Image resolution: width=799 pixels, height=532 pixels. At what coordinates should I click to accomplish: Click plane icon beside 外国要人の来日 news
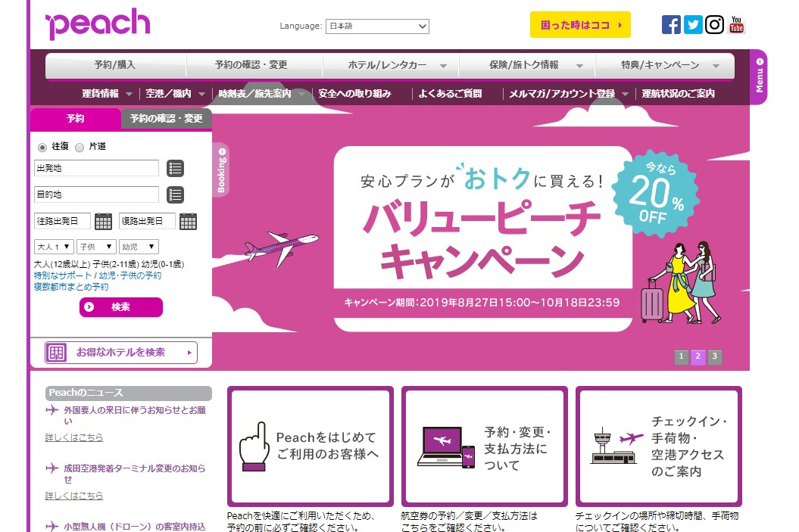click(x=52, y=410)
